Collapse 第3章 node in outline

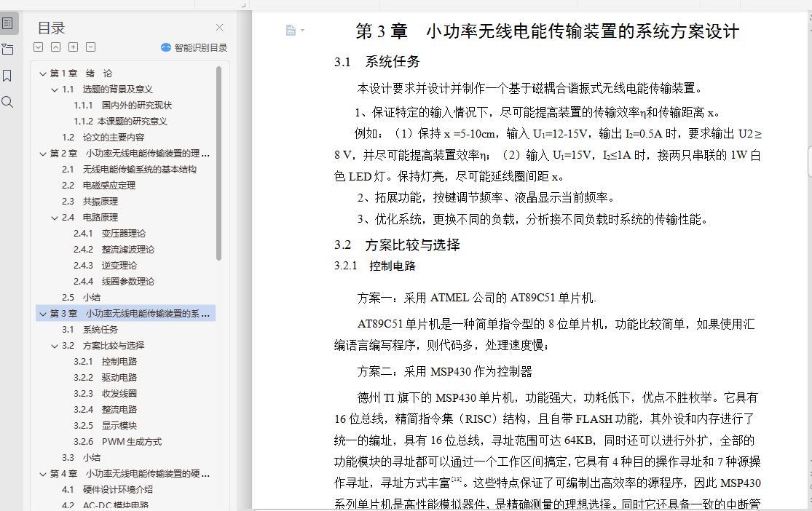point(43,314)
